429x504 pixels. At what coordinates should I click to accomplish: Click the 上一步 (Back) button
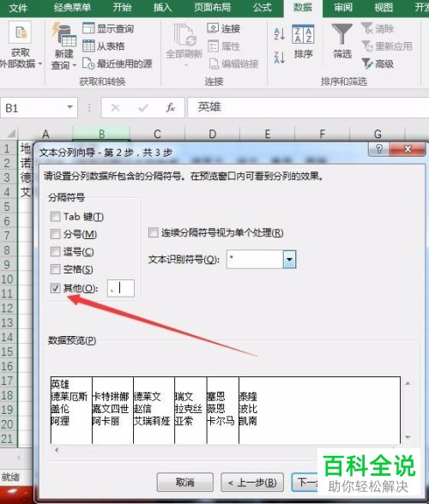[252, 482]
